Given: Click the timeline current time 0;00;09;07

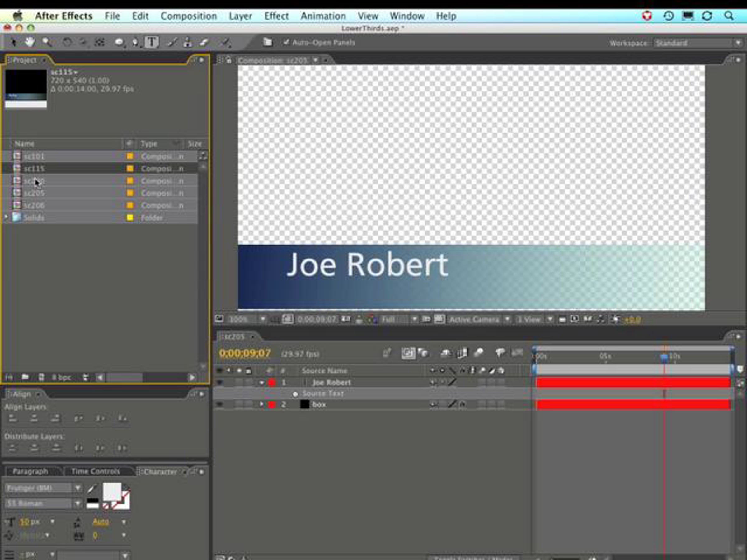Looking at the screenshot, I should point(245,353).
